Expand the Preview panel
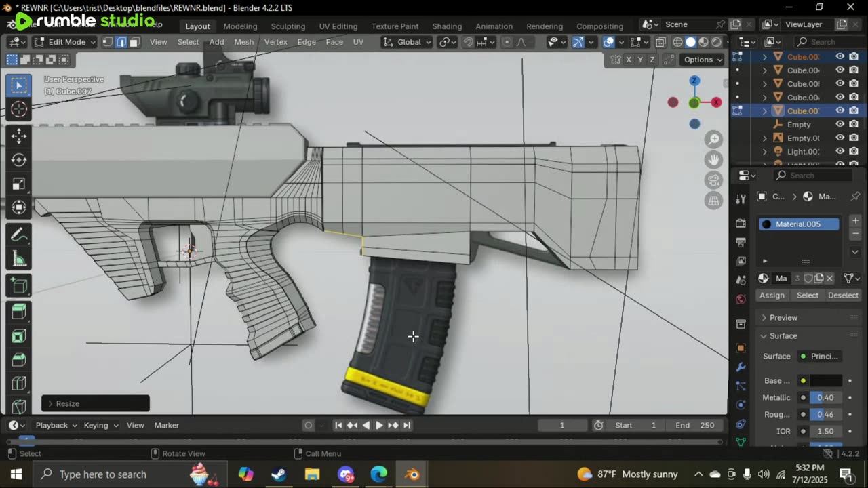The height and width of the screenshot is (488, 868). click(783, 317)
